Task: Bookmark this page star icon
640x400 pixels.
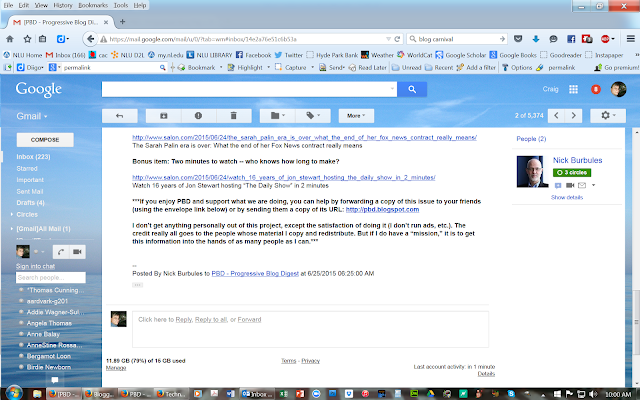Action: [27, 39]
